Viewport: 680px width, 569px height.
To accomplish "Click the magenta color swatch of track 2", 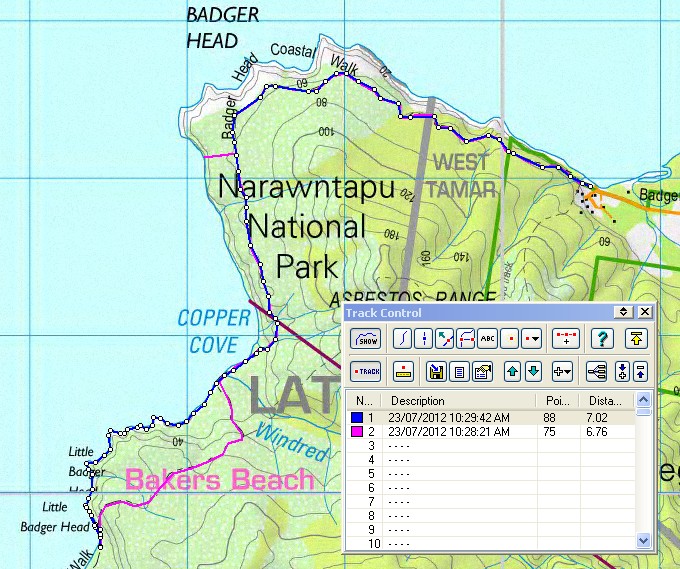I will (355, 431).
